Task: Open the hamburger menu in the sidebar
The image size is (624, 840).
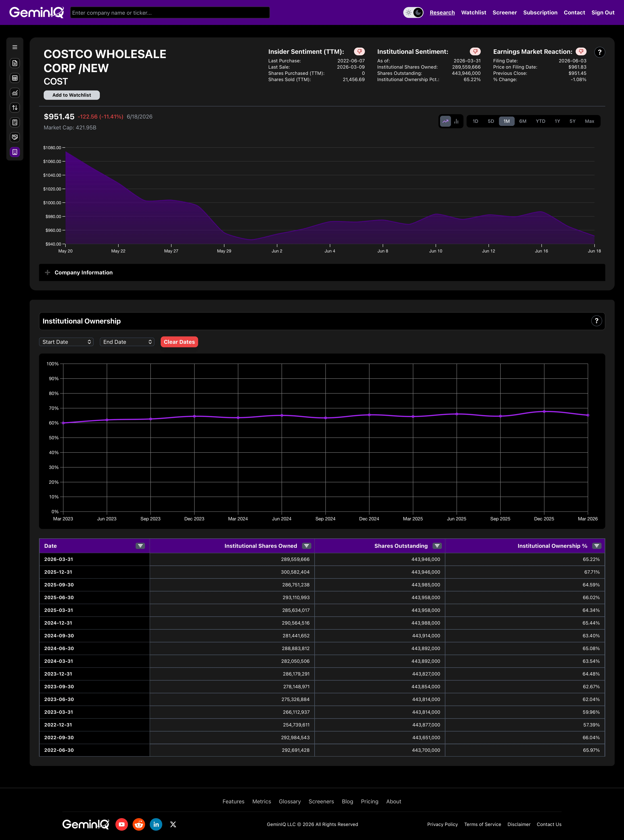Action: point(15,47)
